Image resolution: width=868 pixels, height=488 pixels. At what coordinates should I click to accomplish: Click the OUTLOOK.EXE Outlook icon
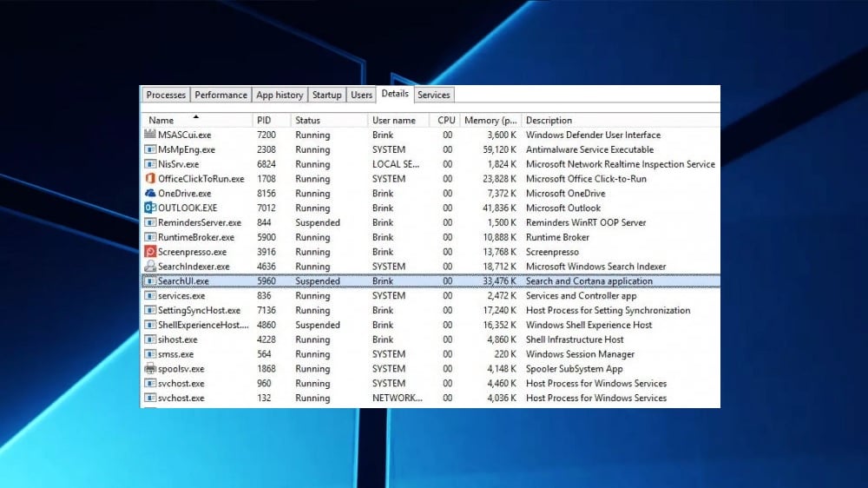click(150, 208)
